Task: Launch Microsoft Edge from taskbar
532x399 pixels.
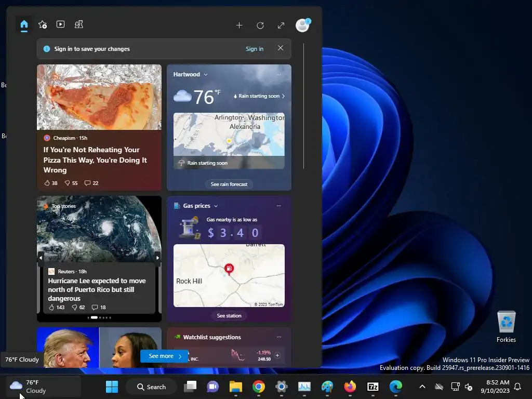Action: coord(395,387)
